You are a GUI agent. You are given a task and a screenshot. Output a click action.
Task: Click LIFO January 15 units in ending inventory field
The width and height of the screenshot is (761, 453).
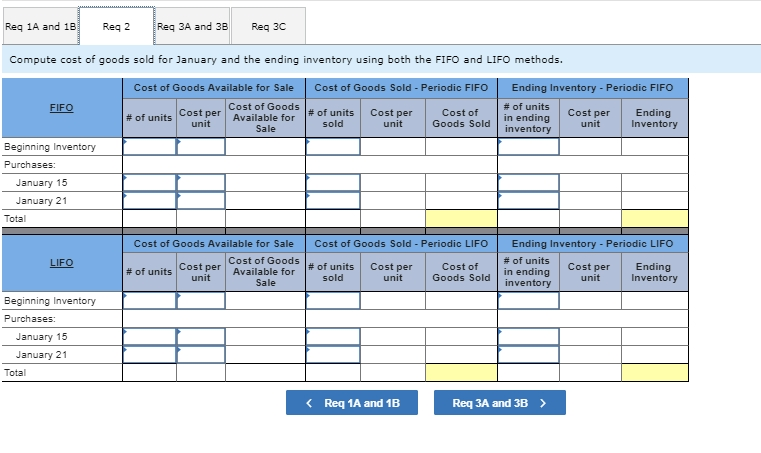tap(529, 336)
